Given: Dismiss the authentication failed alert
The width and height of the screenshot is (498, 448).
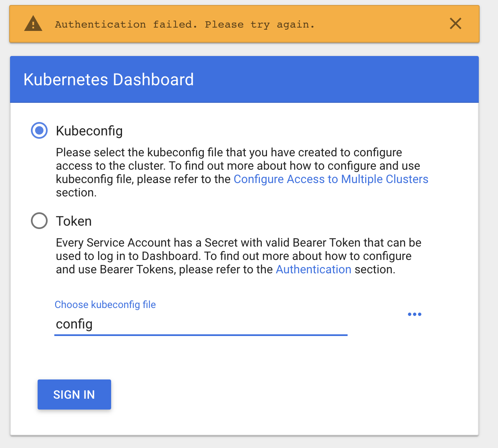Looking at the screenshot, I should [455, 23].
